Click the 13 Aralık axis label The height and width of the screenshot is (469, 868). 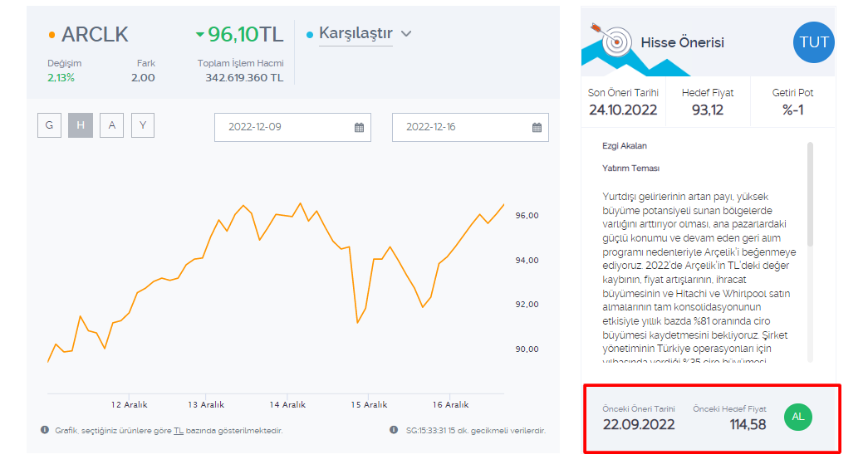[x=206, y=405]
